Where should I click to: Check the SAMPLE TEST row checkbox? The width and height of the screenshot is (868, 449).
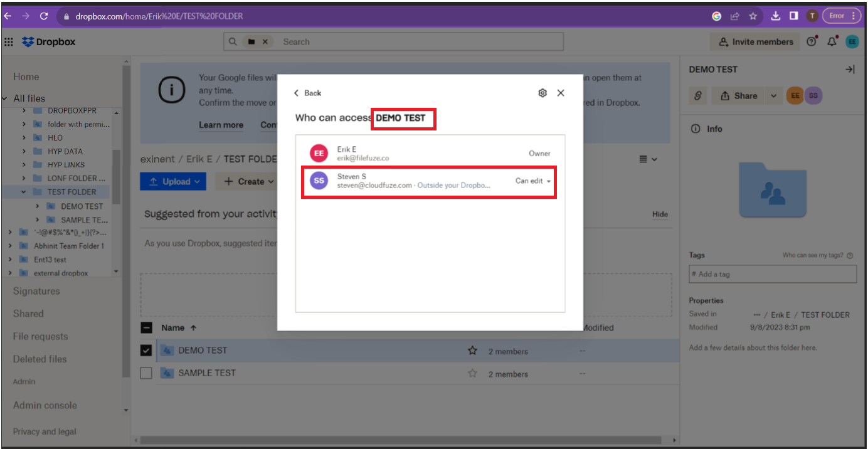click(146, 373)
